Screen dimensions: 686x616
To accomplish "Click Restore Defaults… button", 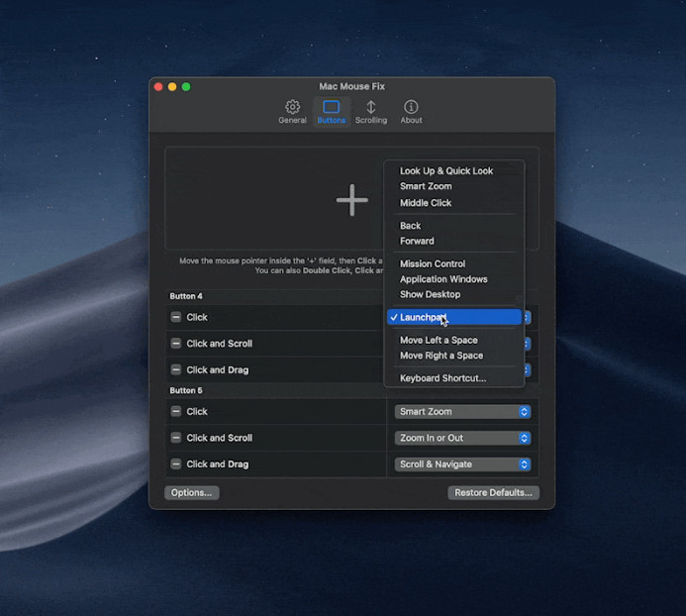I will (x=493, y=492).
